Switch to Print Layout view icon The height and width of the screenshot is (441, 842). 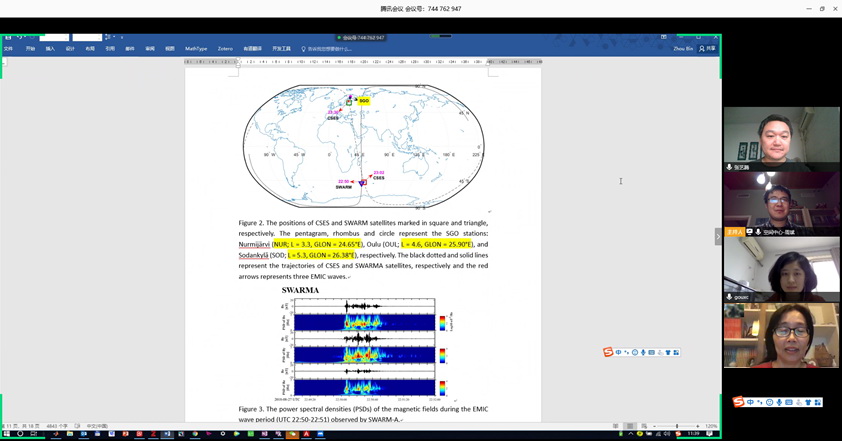[x=630, y=426]
